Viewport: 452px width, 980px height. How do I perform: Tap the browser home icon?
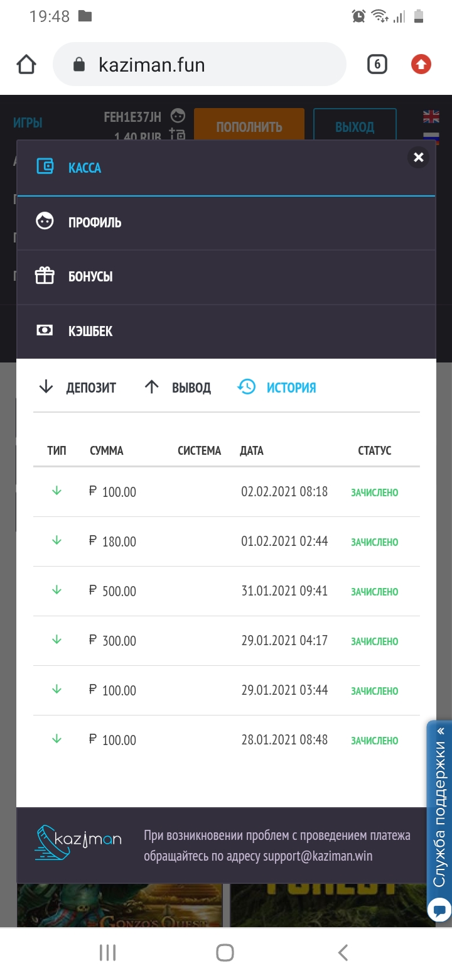point(26,65)
